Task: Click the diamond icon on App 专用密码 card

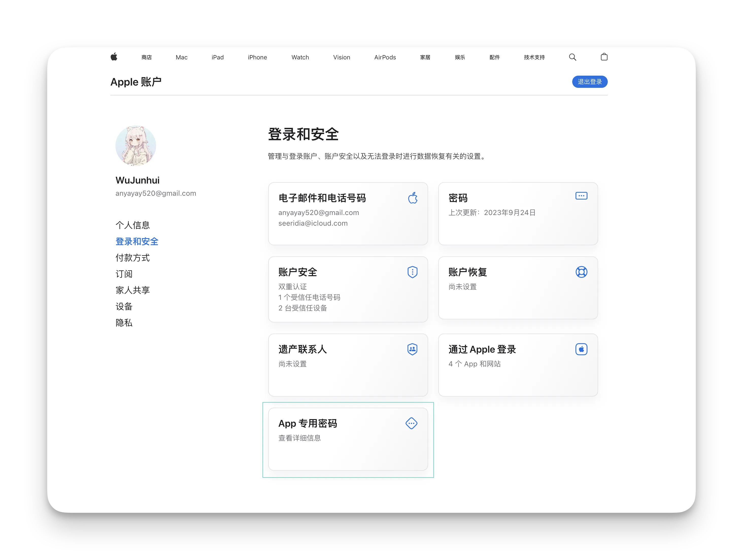Action: [412, 423]
